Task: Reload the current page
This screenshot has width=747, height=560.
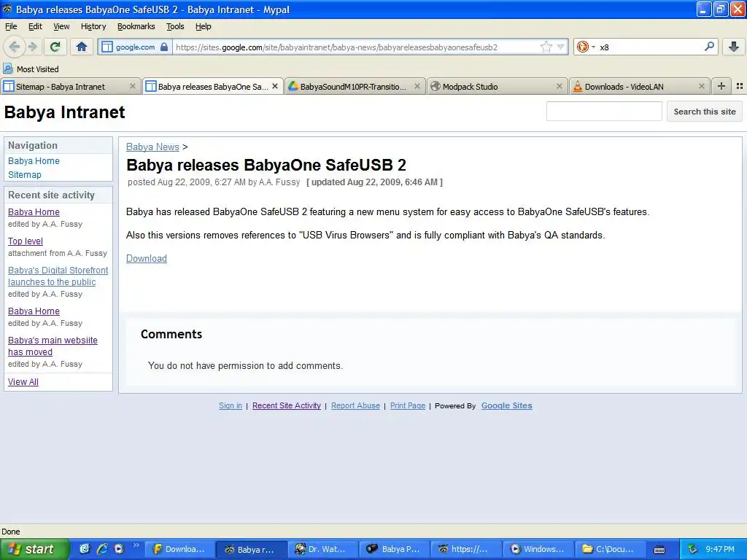Action: [x=55, y=47]
